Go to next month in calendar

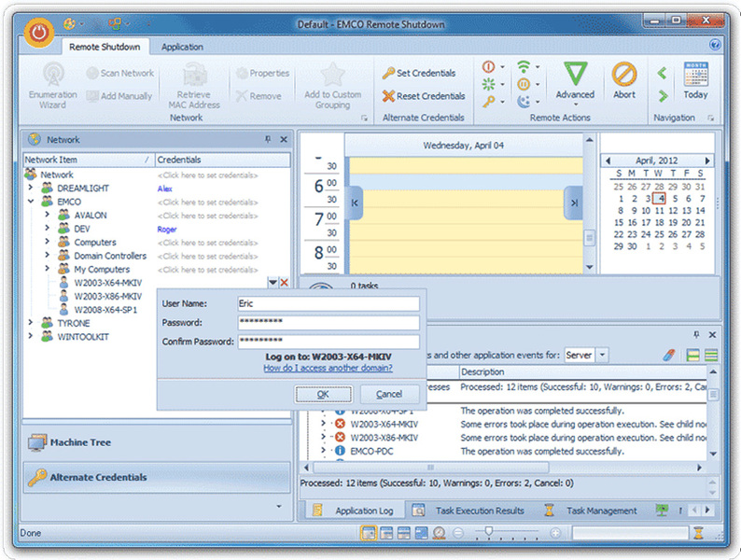[707, 161]
